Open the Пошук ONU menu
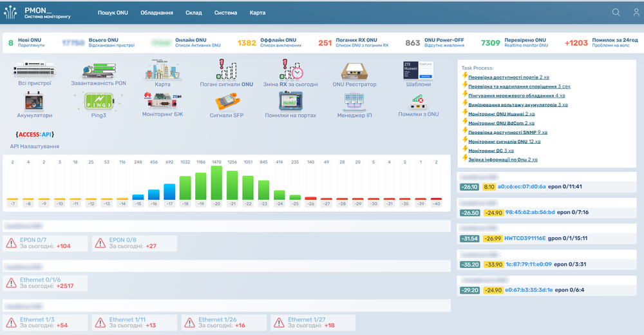The image size is (644, 335). pos(113,13)
